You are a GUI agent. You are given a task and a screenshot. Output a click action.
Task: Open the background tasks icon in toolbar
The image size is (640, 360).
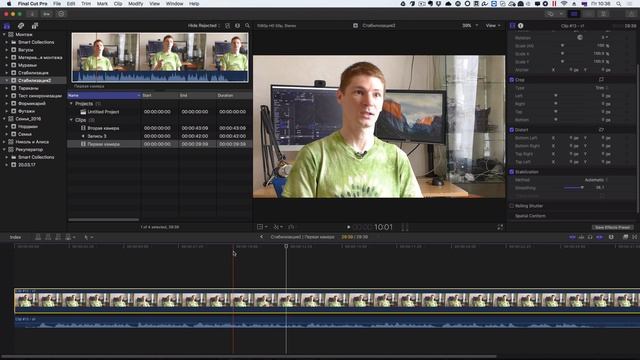coord(61,14)
